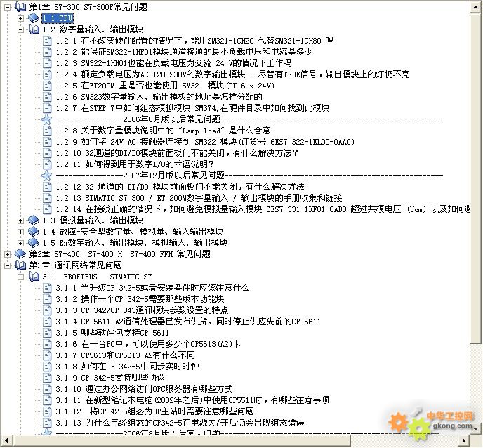The width and height of the screenshot is (483, 448).
Task: Click the page icon of topic 1.2.14
Action: 47,209
